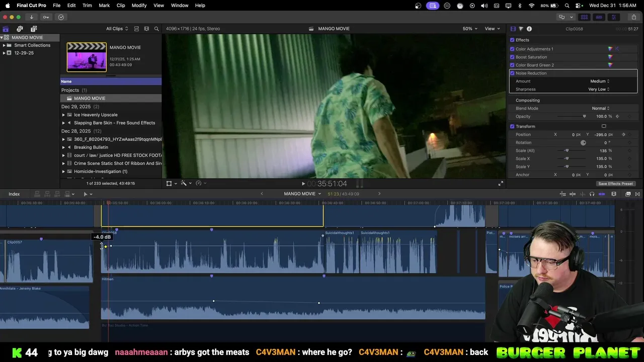Open the Select tool arrow menu
The height and width of the screenshot is (362, 644).
coord(87,194)
